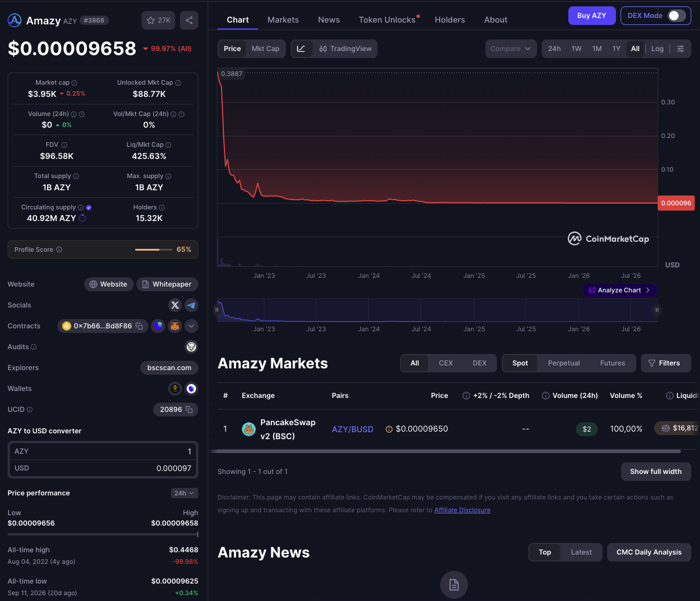Open chart settings sliders icon
This screenshot has width=700, height=601.
(x=680, y=49)
